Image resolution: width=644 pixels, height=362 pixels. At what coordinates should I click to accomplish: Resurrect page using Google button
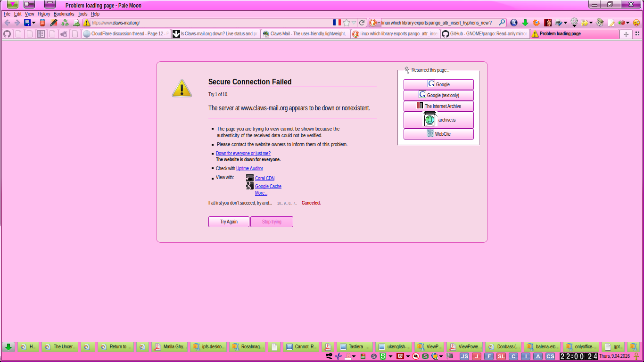click(438, 84)
